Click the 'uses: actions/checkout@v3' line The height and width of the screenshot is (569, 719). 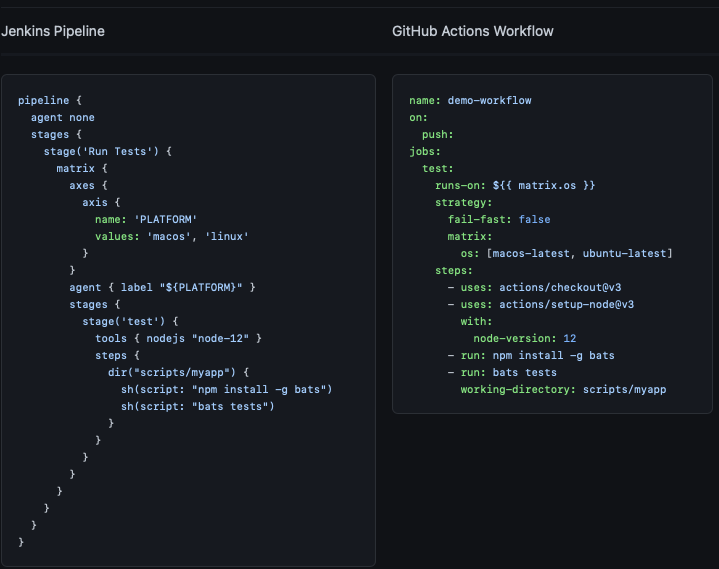pos(535,287)
